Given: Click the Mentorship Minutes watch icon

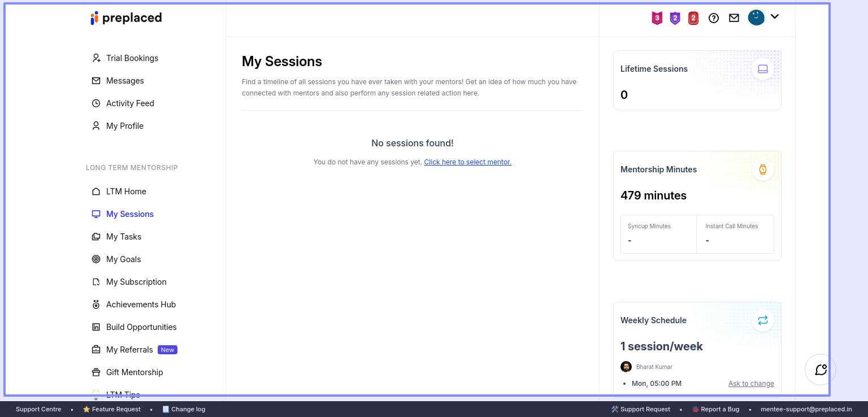Looking at the screenshot, I should pos(763,170).
